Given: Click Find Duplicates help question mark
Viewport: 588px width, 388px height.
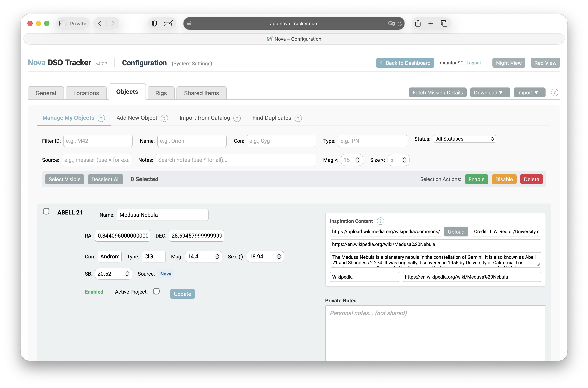Looking at the screenshot, I should 298,118.
